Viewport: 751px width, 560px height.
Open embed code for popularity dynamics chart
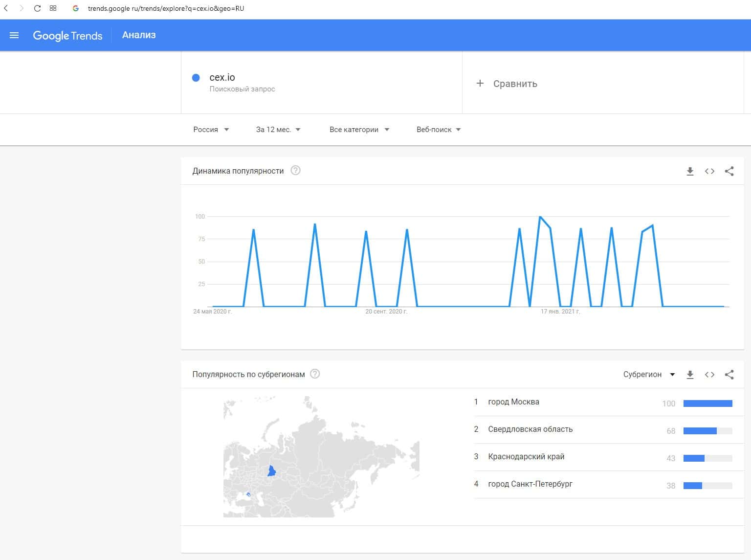[x=709, y=171]
